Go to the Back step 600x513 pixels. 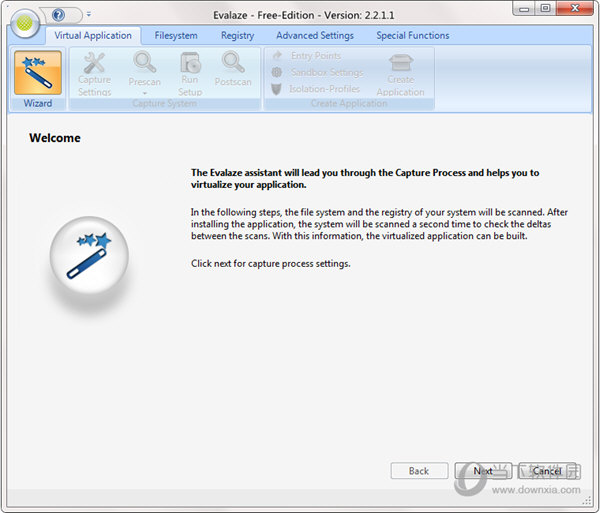point(419,471)
